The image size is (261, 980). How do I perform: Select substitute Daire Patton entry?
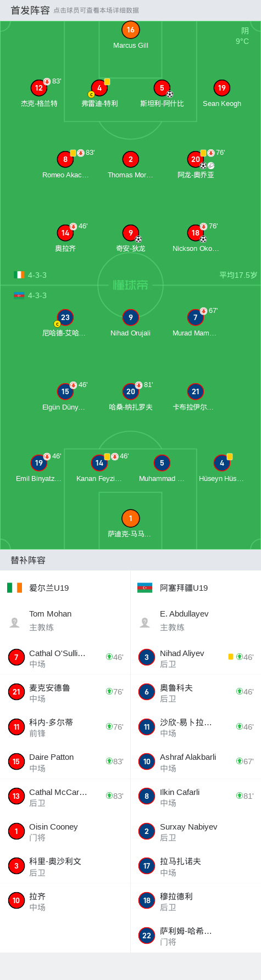(65, 761)
